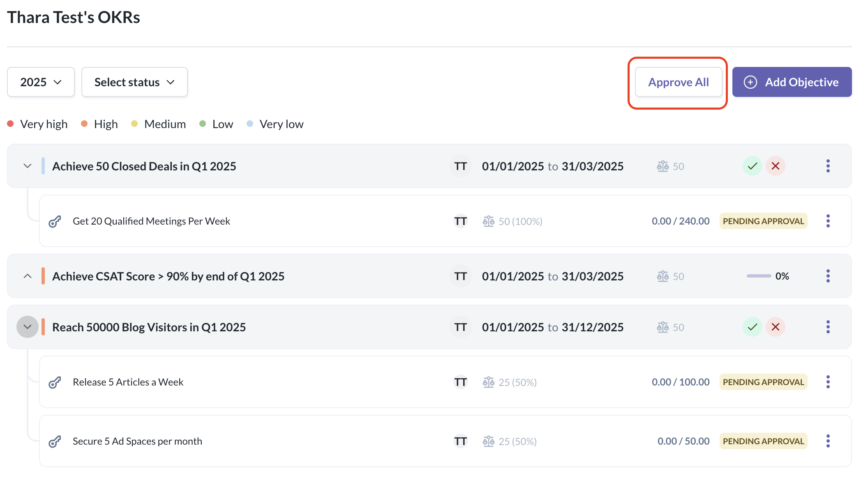Click the Add Objective button
This screenshot has height=482, width=868.
(792, 82)
